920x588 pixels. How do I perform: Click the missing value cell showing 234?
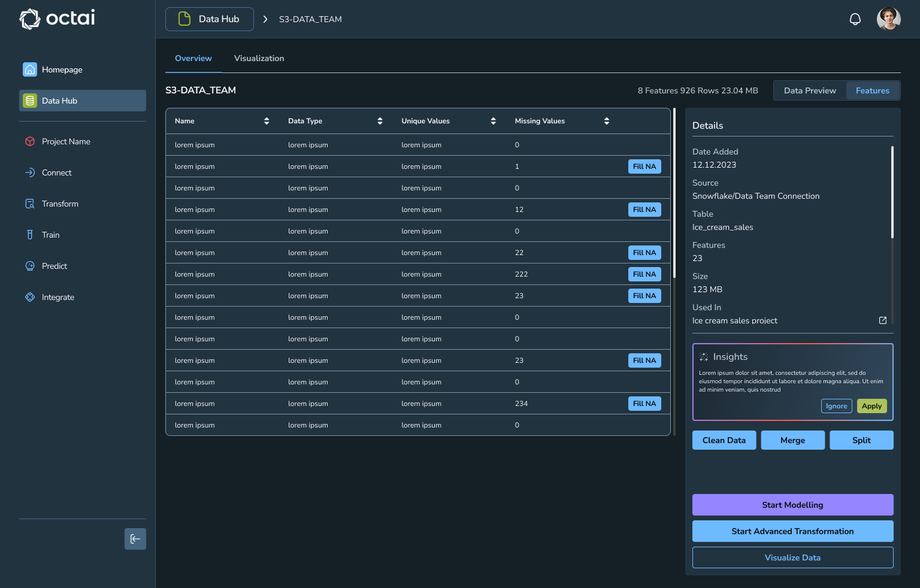(521, 404)
